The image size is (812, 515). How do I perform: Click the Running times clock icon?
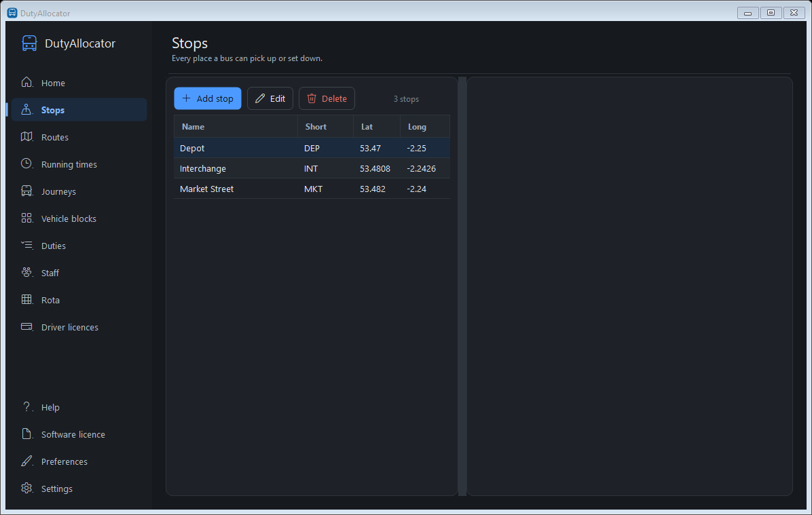pos(26,164)
